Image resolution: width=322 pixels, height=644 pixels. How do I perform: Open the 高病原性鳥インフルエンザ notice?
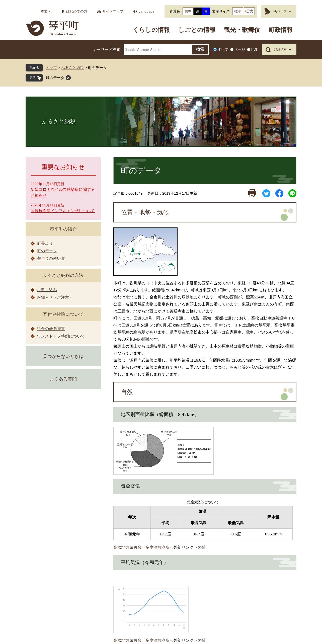tap(63, 211)
